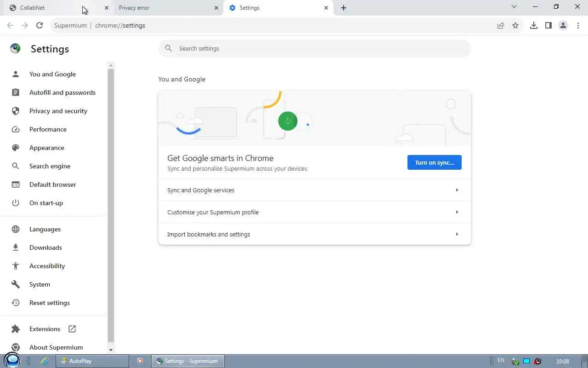Click the Supermium logo beside Settings title
Screen dimensions: 588x368
coord(15,48)
